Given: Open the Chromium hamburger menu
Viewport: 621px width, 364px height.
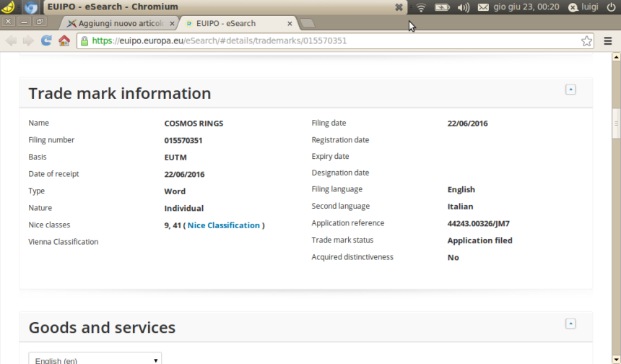Looking at the screenshot, I should tap(608, 40).
